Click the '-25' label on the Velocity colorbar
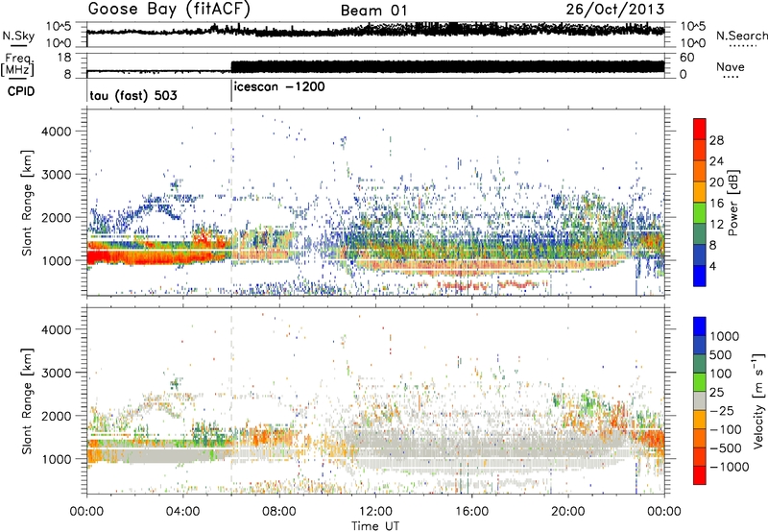The width and height of the screenshot is (768, 532). pyautogui.click(x=723, y=411)
